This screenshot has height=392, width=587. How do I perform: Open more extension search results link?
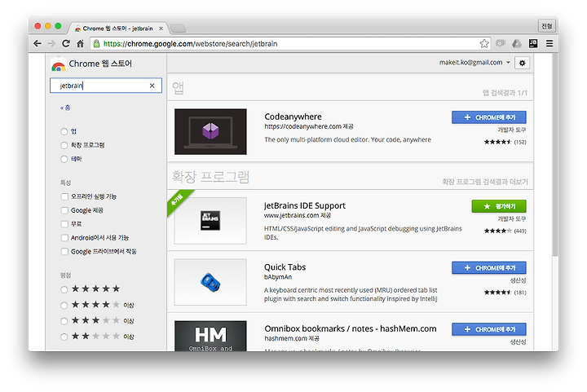point(485,182)
